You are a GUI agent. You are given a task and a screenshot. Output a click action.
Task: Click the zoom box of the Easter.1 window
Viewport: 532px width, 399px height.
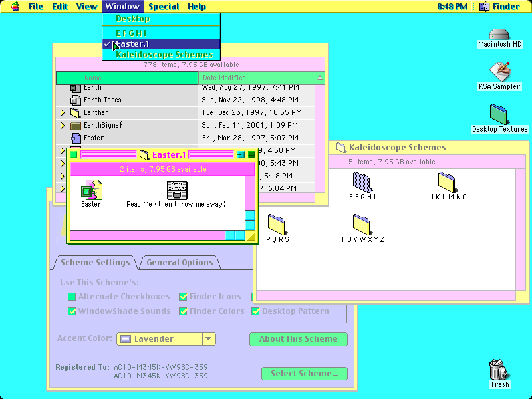[241, 155]
